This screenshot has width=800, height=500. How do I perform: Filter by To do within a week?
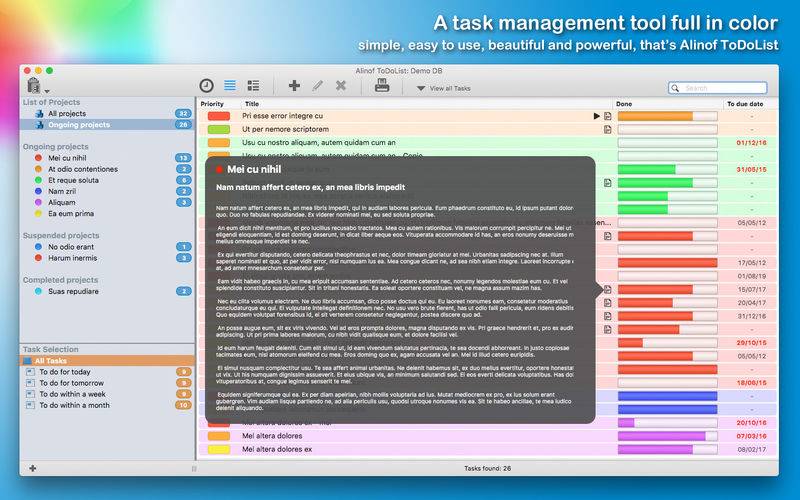pyautogui.click(x=107, y=394)
